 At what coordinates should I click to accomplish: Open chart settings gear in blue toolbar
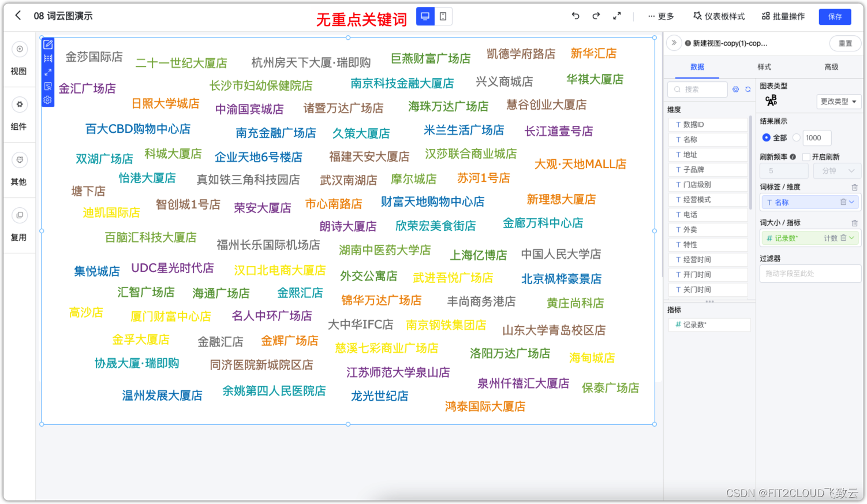pos(48,100)
